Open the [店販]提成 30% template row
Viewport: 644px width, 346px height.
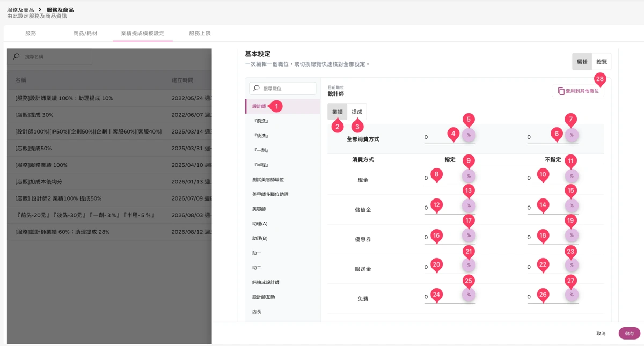(x=109, y=115)
